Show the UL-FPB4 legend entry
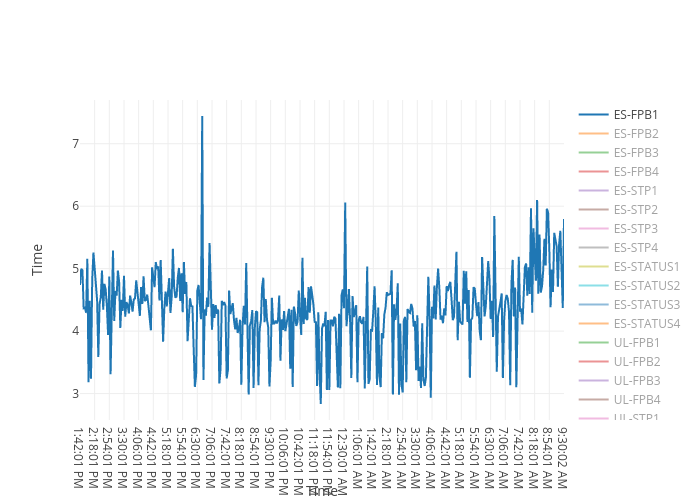This screenshot has height=500, width=700. 636,400
